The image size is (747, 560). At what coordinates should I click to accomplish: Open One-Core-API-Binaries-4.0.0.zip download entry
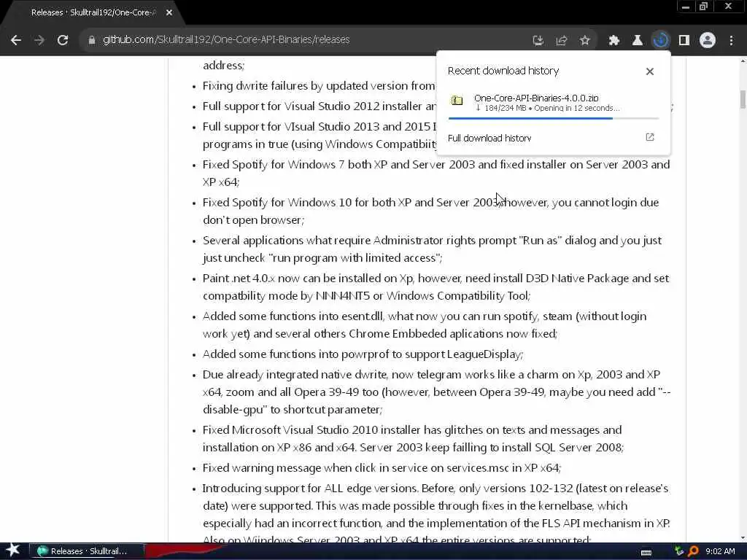pyautogui.click(x=553, y=103)
